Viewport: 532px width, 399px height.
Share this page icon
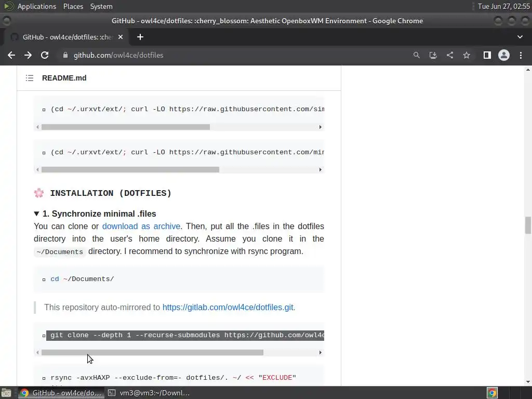[x=450, y=55]
